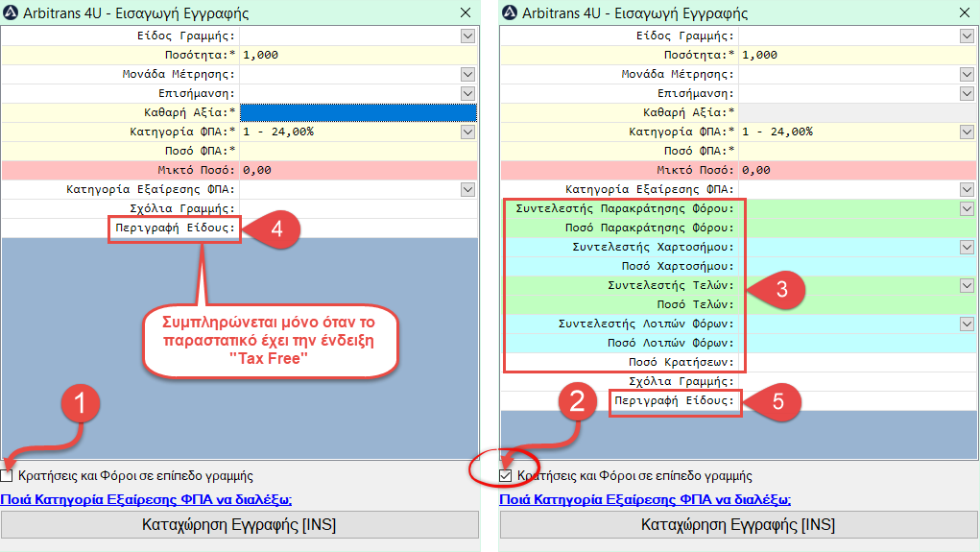This screenshot has width=980, height=552.
Task: Click Ποσό ΦΠΑ field in right window
Action: click(x=857, y=151)
